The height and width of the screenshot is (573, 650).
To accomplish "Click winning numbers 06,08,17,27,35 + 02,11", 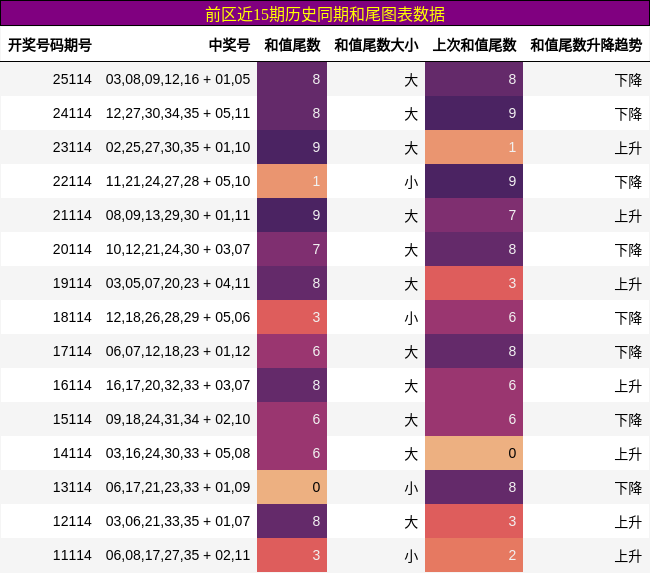I will coord(178,555).
